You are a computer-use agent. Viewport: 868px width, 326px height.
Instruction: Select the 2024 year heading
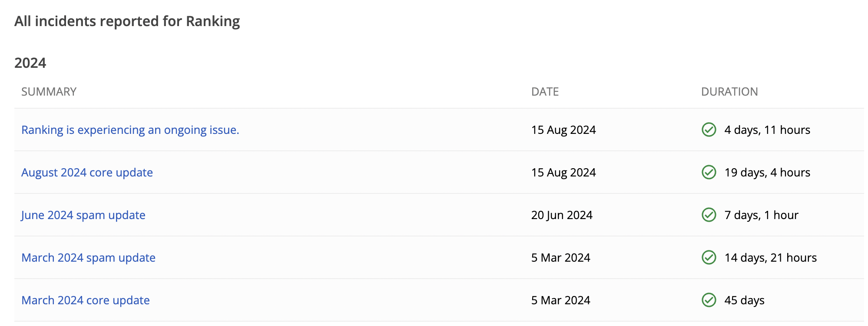pos(30,63)
